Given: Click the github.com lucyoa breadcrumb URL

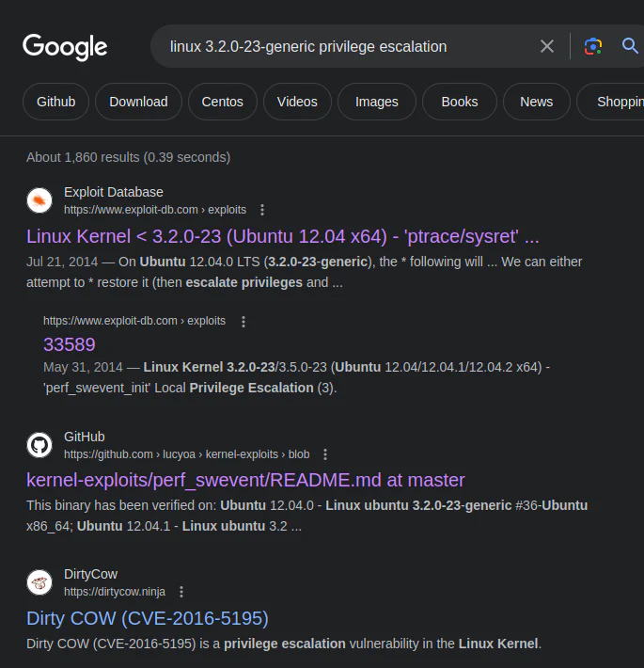Looking at the screenshot, I should pos(187,454).
